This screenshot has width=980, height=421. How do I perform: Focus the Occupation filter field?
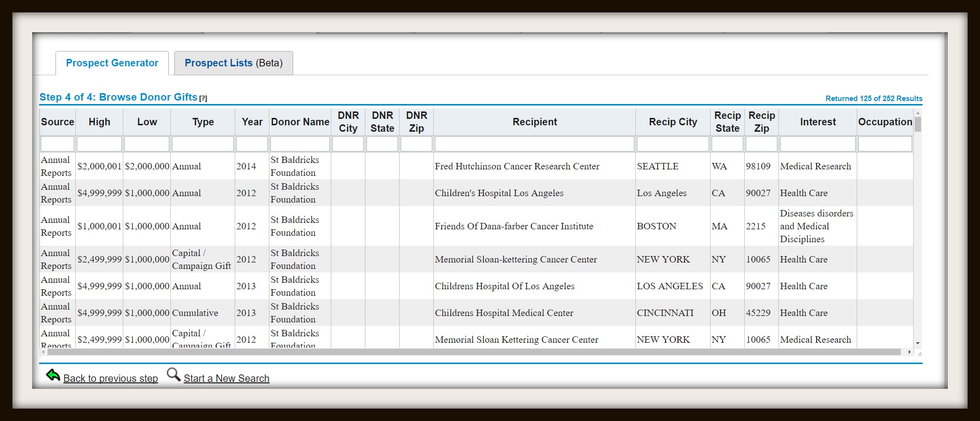tap(885, 144)
